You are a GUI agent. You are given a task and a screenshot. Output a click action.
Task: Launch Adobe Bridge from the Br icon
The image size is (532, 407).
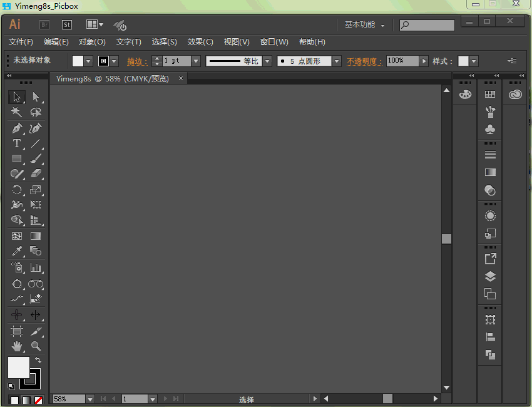pos(44,25)
